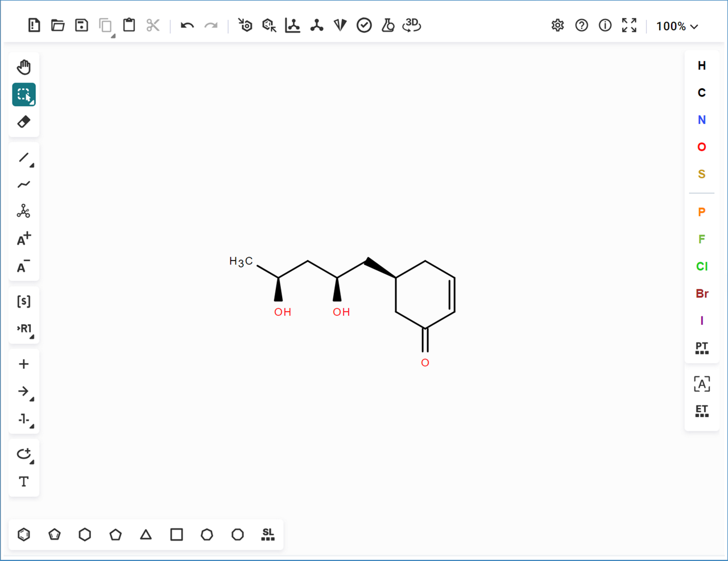This screenshot has height=561, width=728.
Task: Expand the Single Bond tool options
Action: [24, 158]
